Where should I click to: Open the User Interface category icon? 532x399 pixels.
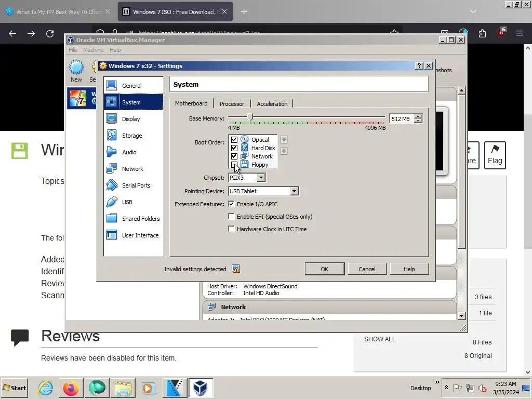pos(111,235)
